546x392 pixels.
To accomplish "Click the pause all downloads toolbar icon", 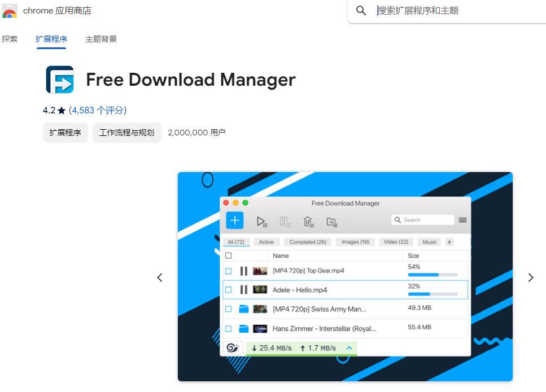I will click(x=285, y=222).
